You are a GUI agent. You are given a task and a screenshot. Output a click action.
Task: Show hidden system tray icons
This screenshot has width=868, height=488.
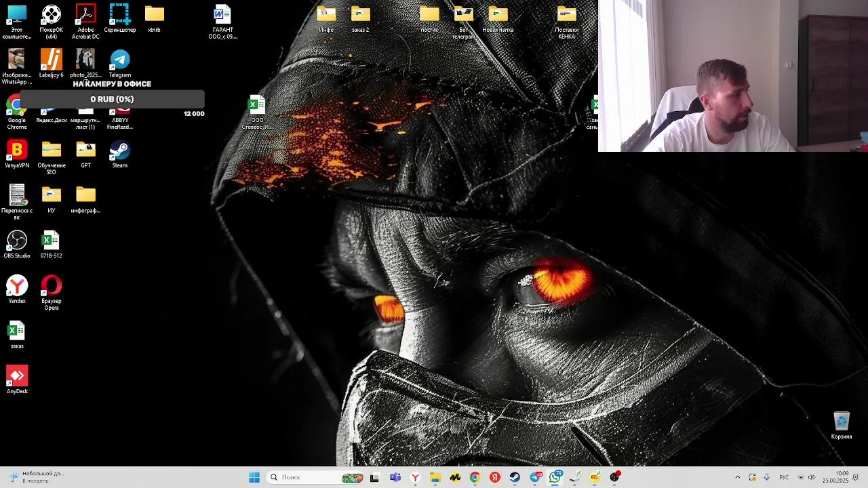[x=738, y=477]
